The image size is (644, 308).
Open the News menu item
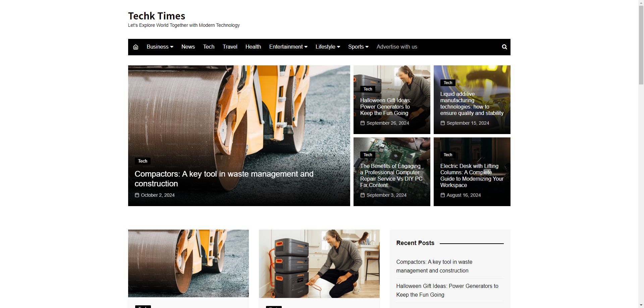[188, 47]
